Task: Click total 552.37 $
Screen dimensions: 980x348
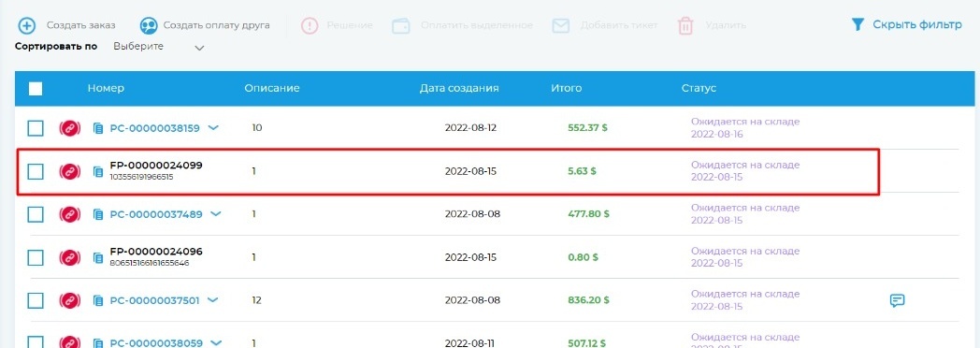Action: tap(587, 128)
